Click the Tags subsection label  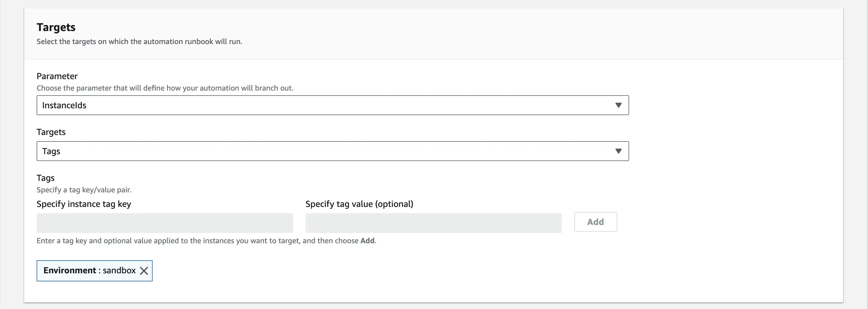coord(46,177)
